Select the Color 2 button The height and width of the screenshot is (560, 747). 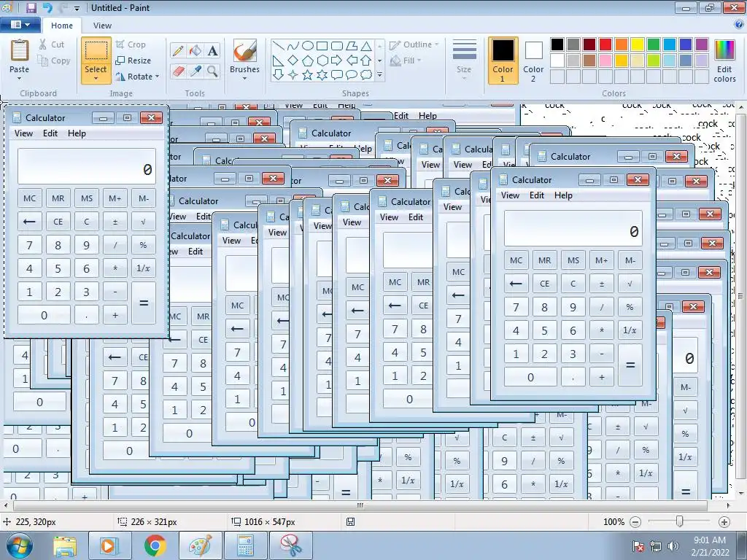coord(533,61)
